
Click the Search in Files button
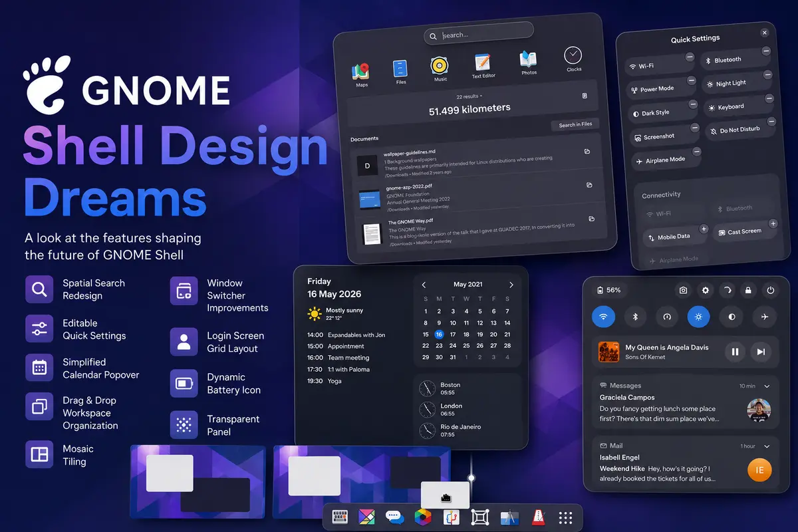(575, 124)
